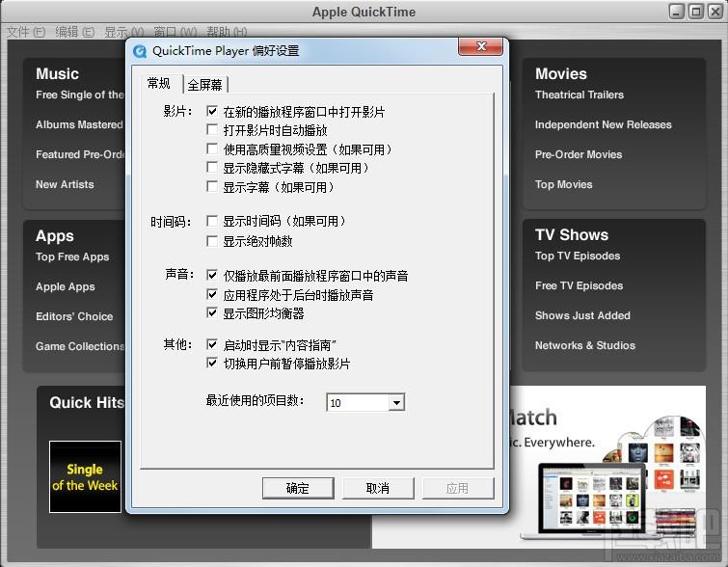The image size is (728, 567).
Task: Open Free TV Episodes link
Action: (579, 285)
